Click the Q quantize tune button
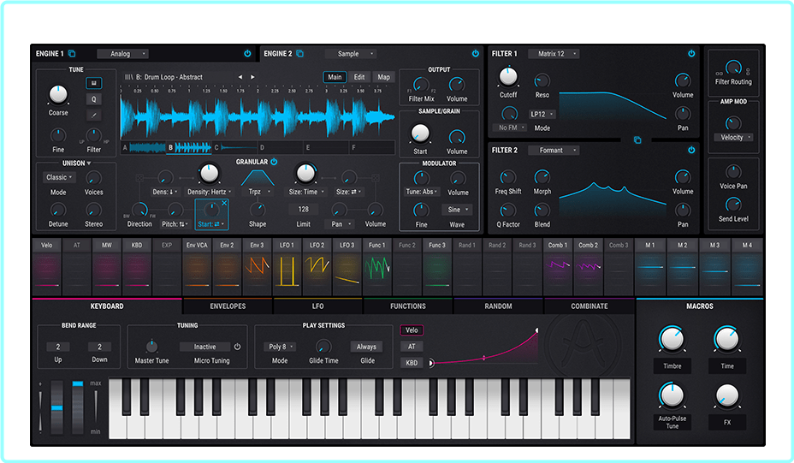Screen dimensions: 794x463 click(x=94, y=99)
